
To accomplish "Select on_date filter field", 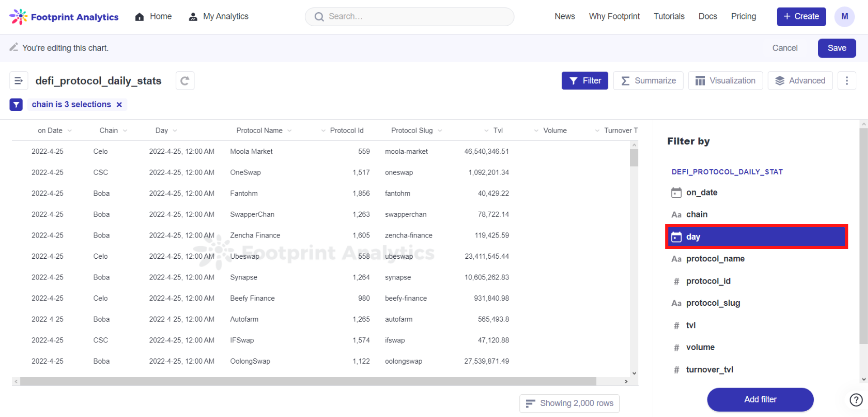I will point(756,193).
